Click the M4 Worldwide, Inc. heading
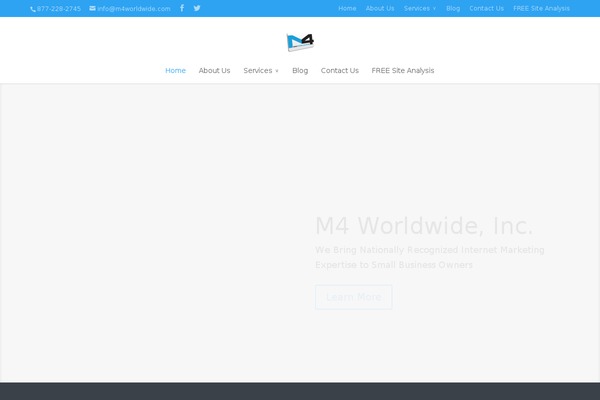Viewport: 600px width, 400px height. tap(424, 225)
